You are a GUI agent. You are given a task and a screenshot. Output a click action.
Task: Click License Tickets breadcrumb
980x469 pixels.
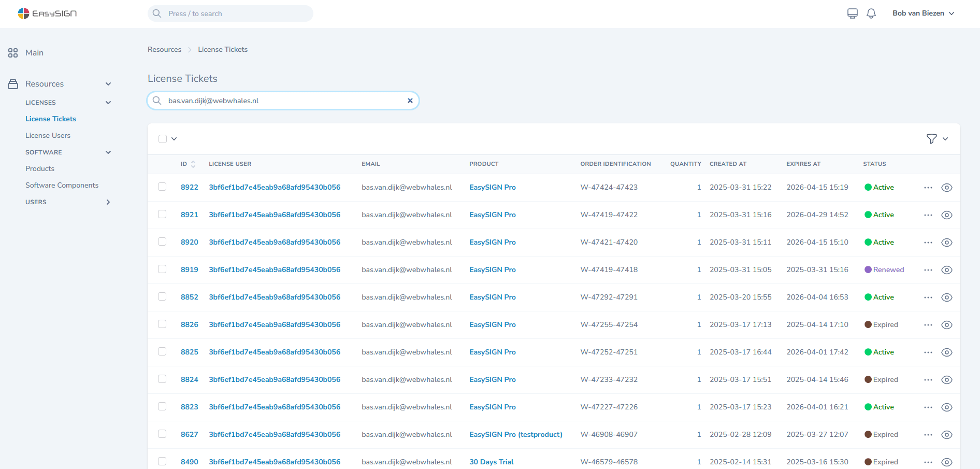223,49
